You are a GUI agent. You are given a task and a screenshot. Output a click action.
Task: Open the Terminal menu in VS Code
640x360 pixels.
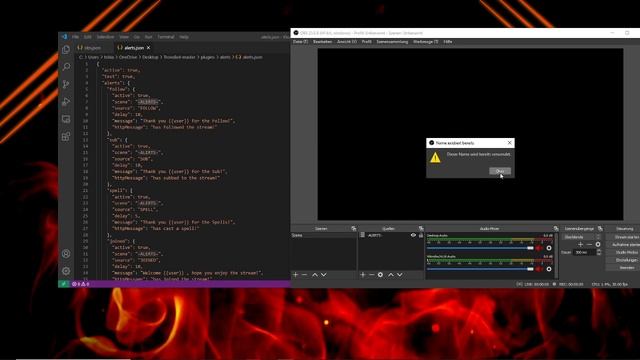166,37
